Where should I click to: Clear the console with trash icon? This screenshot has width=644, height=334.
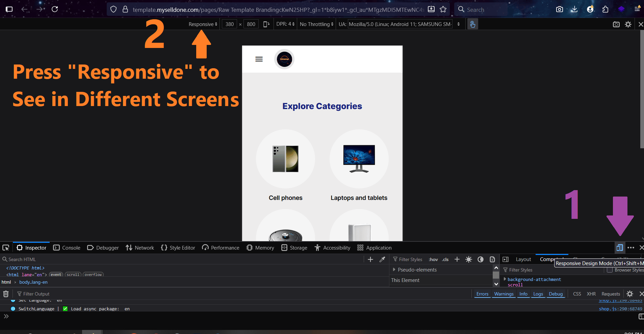(x=6, y=294)
